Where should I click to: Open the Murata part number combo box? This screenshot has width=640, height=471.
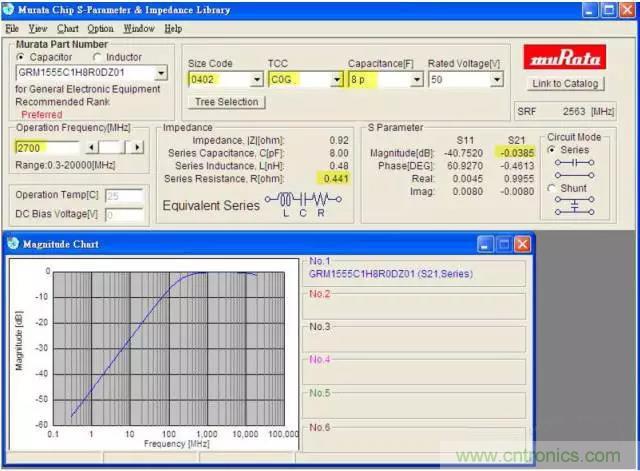(x=161, y=73)
